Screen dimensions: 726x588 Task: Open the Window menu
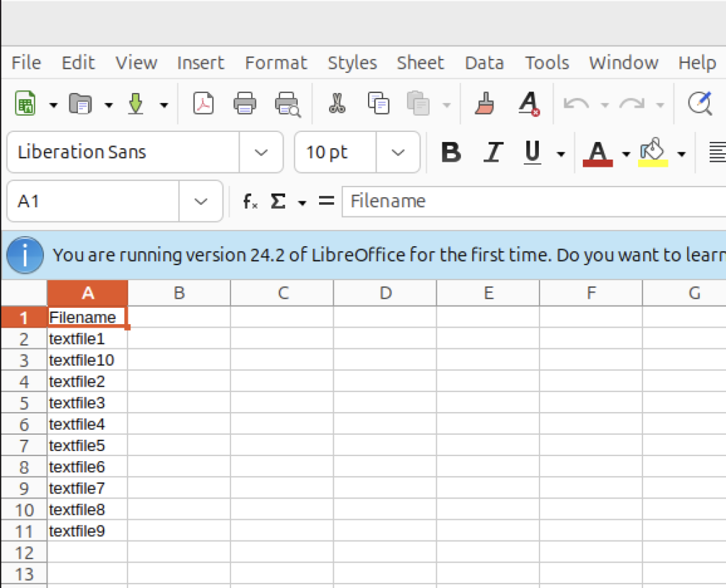pos(624,62)
